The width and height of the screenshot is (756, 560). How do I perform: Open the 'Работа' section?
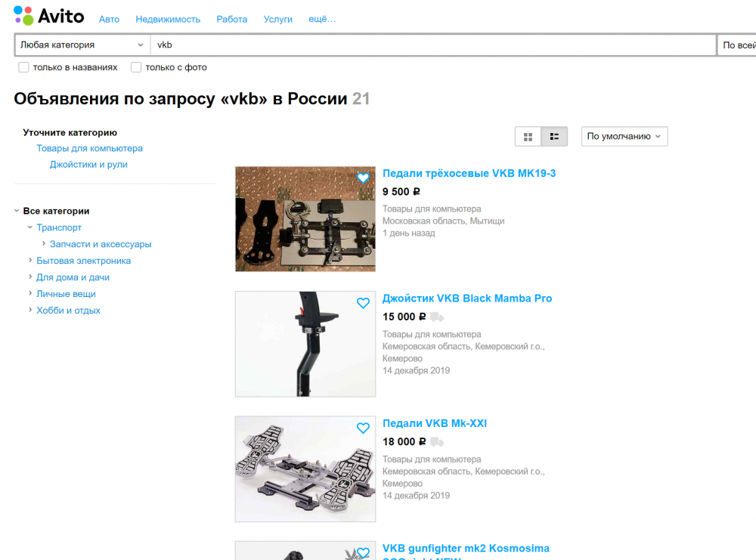click(x=232, y=19)
